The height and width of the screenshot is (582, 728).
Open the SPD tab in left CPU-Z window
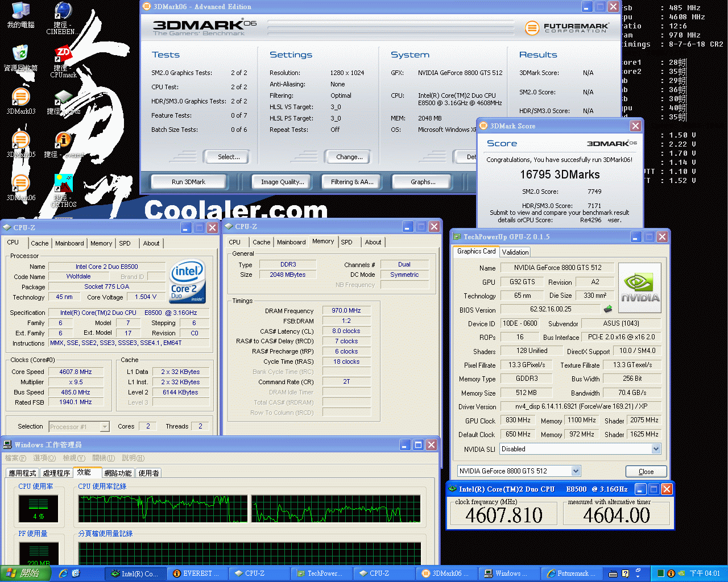point(125,243)
